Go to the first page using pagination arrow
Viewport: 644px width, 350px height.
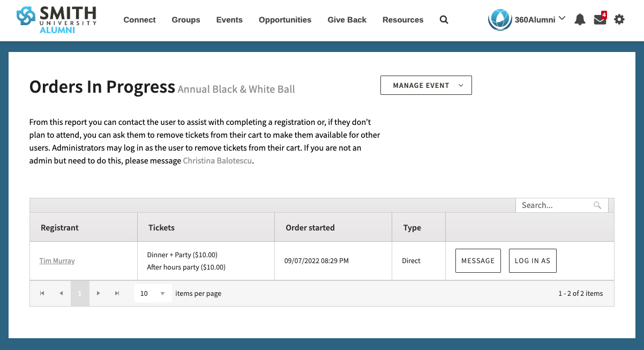(x=42, y=293)
